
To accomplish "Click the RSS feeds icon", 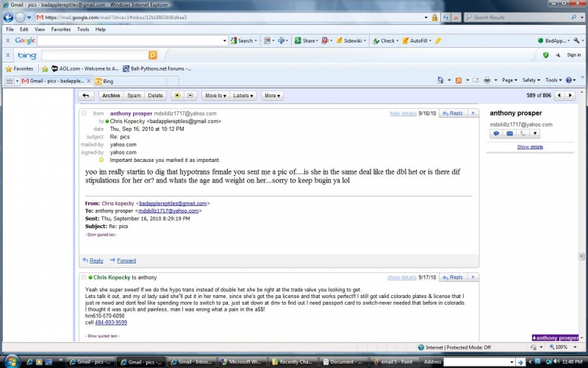I will tap(458, 80).
